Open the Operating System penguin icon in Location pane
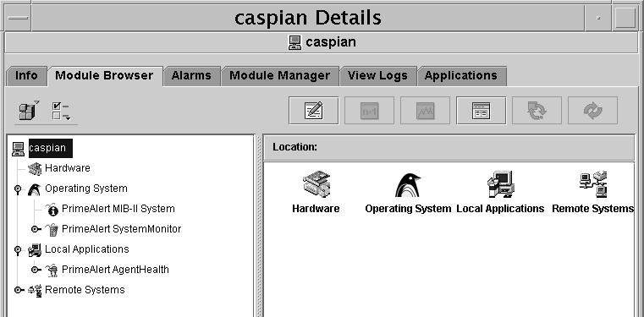Screen dimensions: 644x317 point(408,185)
